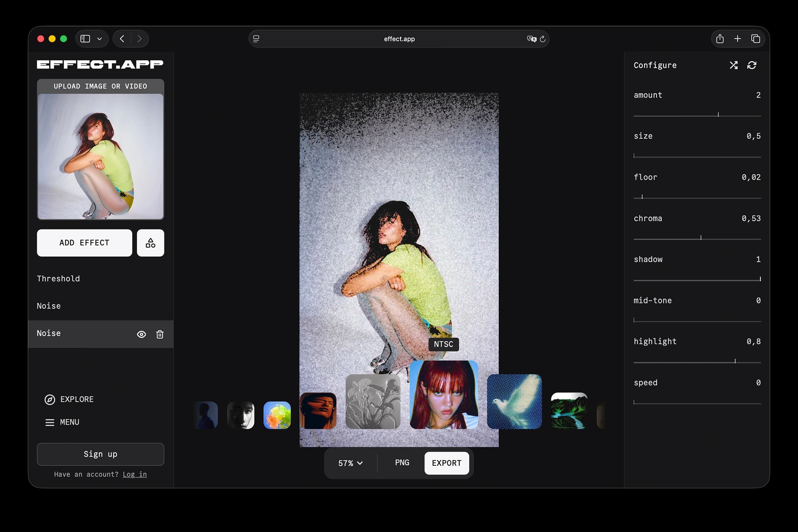Toggle visibility of selected Noise effect
This screenshot has height=532, width=798.
point(141,334)
